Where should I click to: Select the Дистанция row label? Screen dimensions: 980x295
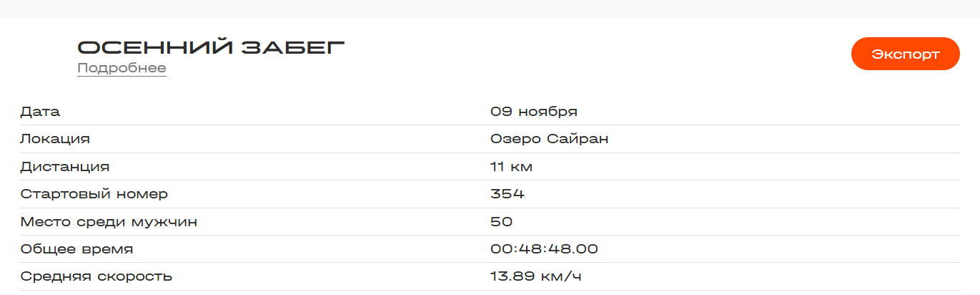65,167
